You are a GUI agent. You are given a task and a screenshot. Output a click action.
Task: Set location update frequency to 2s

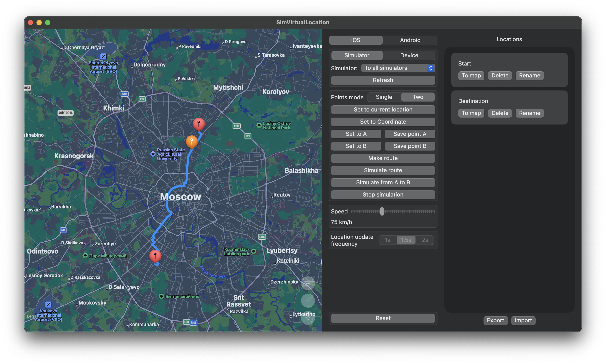pos(425,240)
